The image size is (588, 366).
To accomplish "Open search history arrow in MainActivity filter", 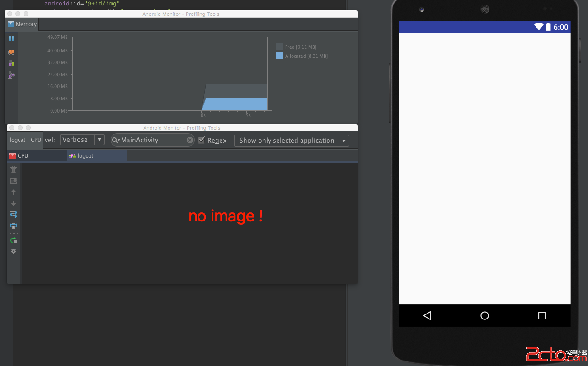I will [116, 140].
